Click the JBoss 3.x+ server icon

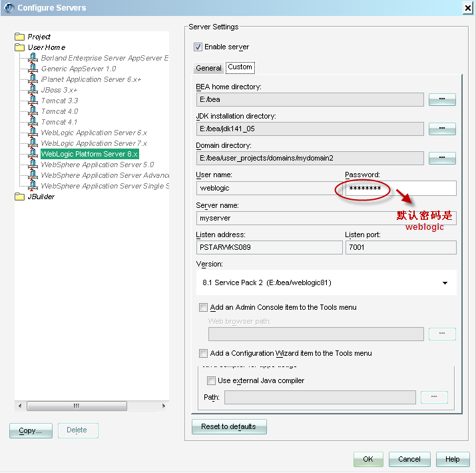click(x=33, y=90)
